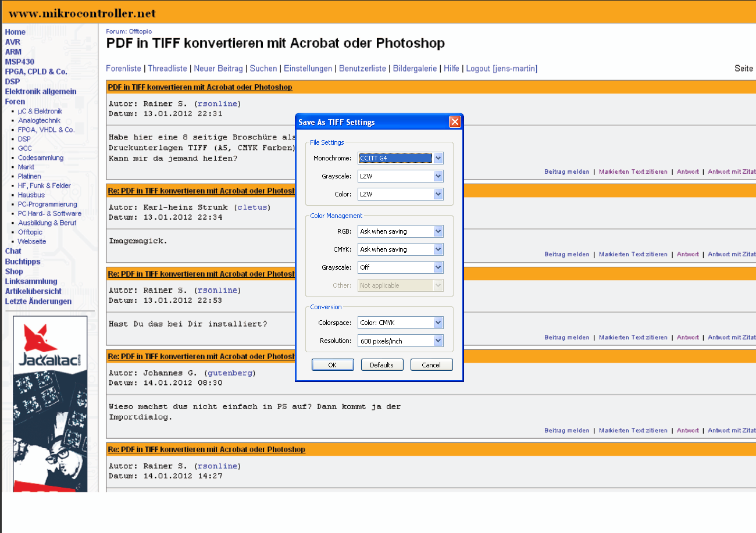Viewport: 756px width, 533px height.
Task: Open the Analogtechnik forum
Action: tap(39, 120)
